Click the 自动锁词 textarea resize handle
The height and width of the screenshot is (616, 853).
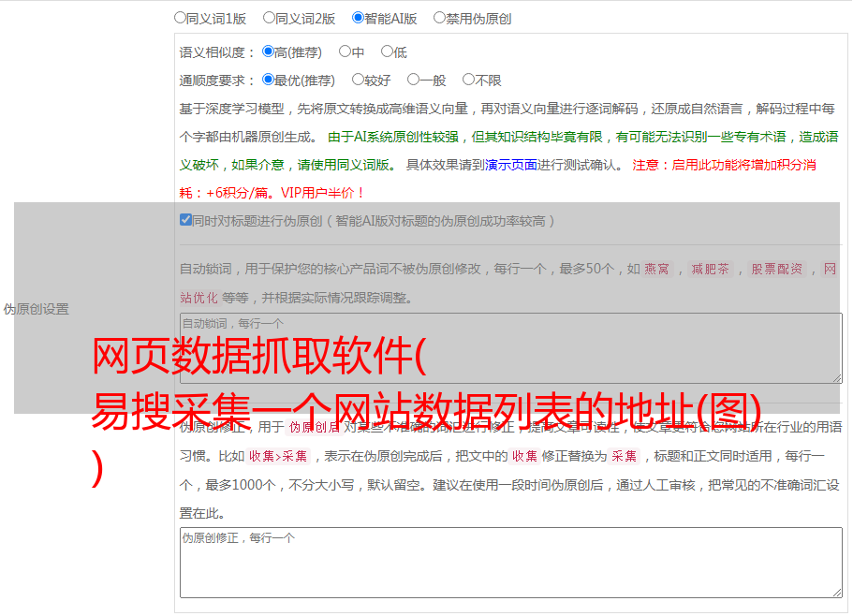(x=836, y=377)
